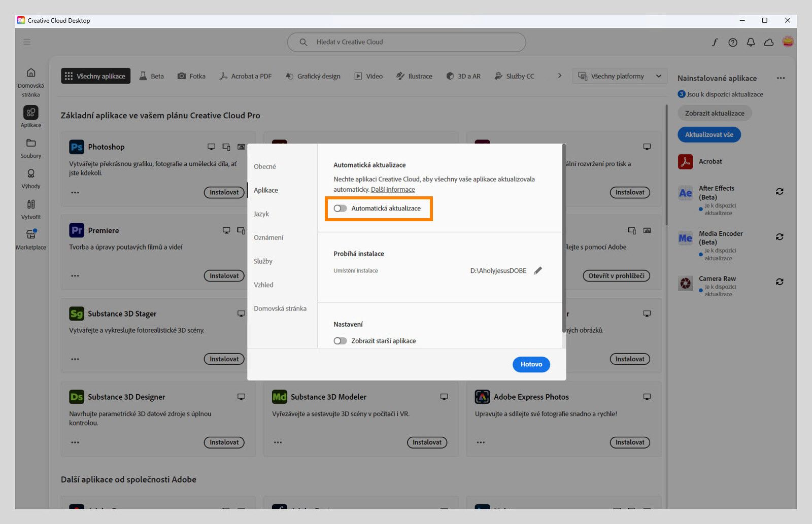The image size is (812, 524).
Task: Update After Effects (Beta) with refresh icon
Action: pyautogui.click(x=780, y=191)
